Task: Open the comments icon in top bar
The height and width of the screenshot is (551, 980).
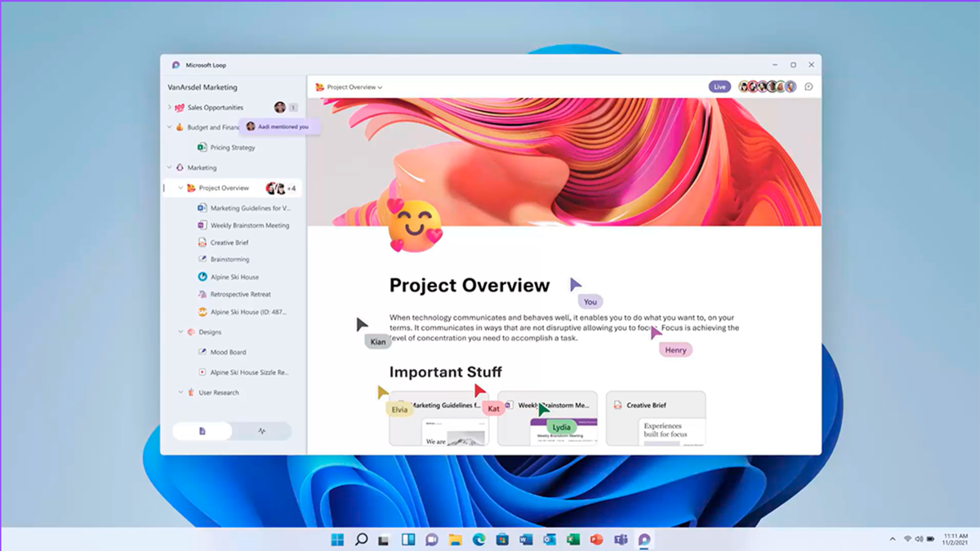Action: 808,87
